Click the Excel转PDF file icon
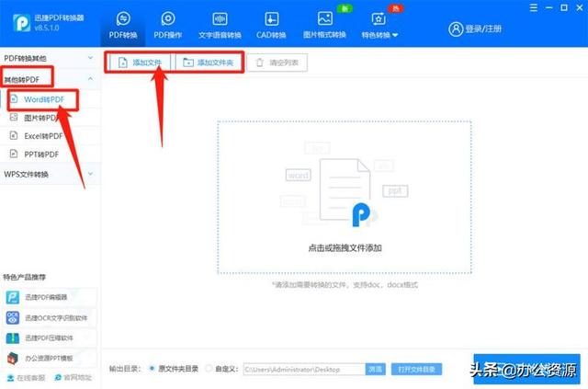This screenshot has width=588, height=389. pos(14,135)
